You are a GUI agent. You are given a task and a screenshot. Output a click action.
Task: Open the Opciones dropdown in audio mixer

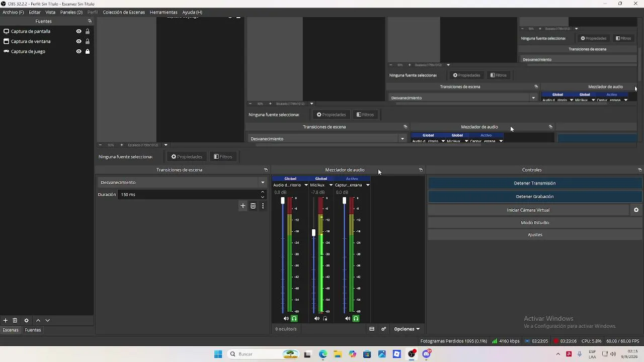click(x=407, y=329)
